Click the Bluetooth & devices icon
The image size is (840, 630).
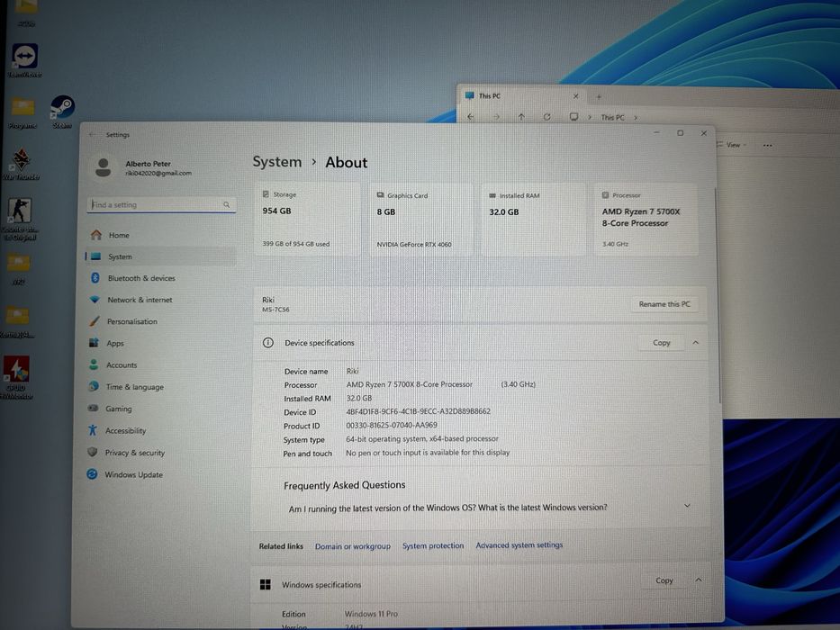pyautogui.click(x=95, y=277)
